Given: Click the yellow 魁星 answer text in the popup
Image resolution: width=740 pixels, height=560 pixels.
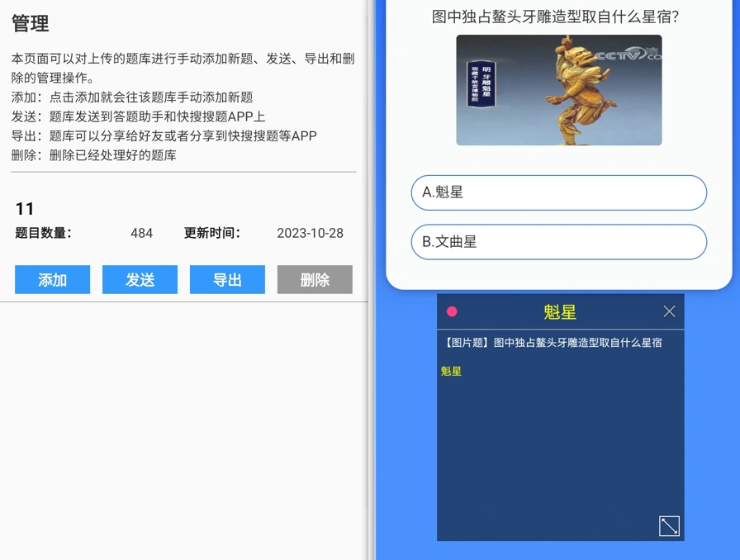Looking at the screenshot, I should tap(452, 371).
